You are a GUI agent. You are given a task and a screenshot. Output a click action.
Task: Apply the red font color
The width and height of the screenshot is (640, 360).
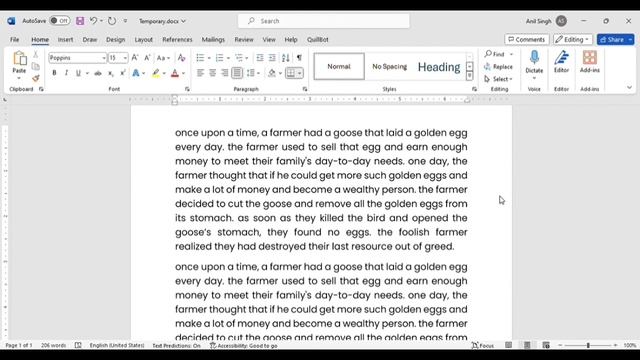[175, 73]
